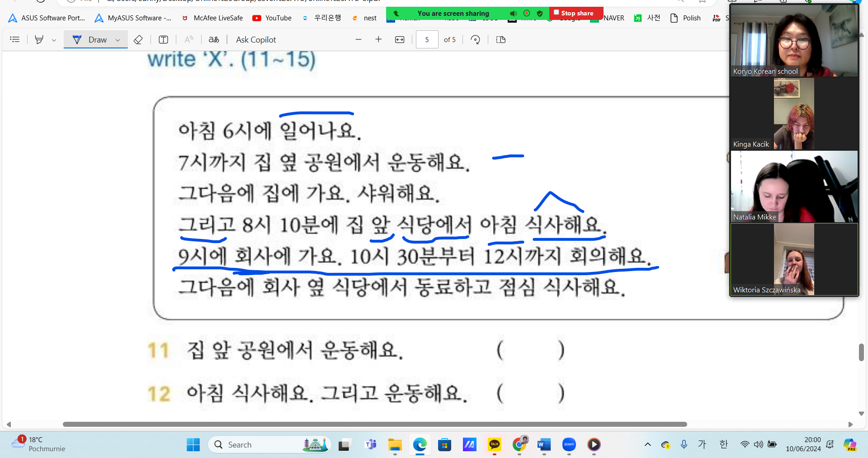Open KakaoTalk from the taskbar
The height and width of the screenshot is (458, 868).
[495, 444]
